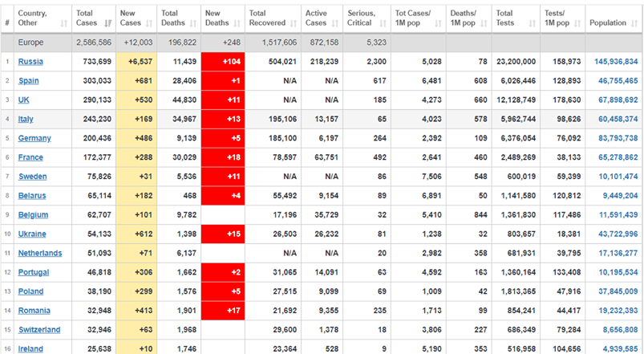
Task: Sort by New Cases column arrow
Action: click(x=149, y=23)
